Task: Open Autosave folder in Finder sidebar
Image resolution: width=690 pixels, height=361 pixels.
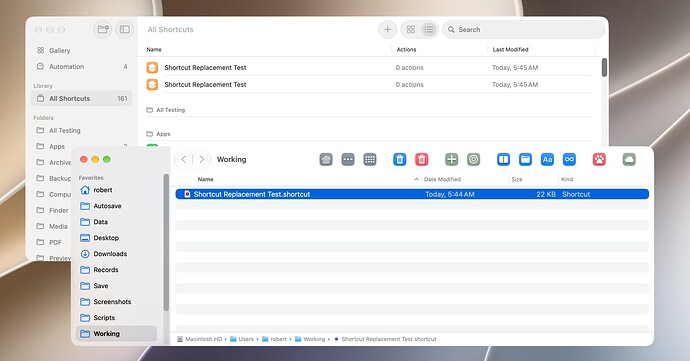Action: tap(116, 206)
